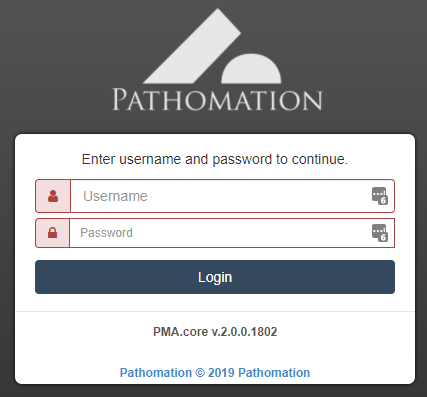Click the PATHOMATION wordmark under the logo
Image resolution: width=427 pixels, height=397 pixels.
217,99
